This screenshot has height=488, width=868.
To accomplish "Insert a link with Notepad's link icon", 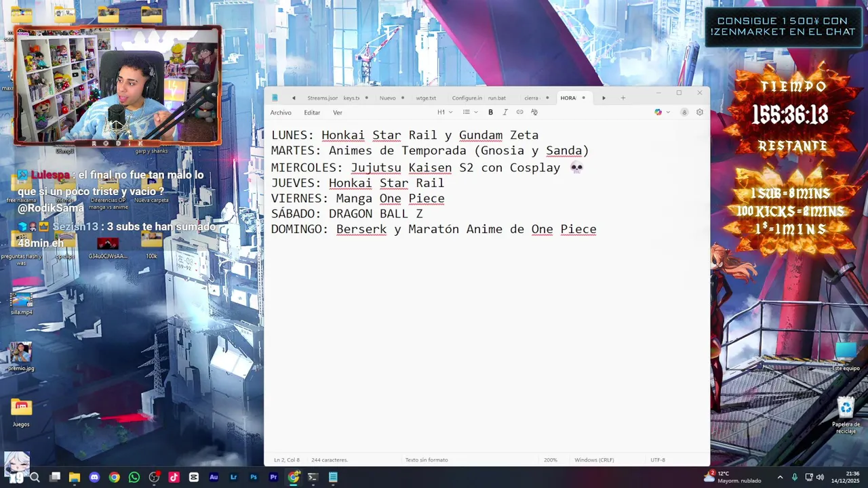I will (x=519, y=113).
